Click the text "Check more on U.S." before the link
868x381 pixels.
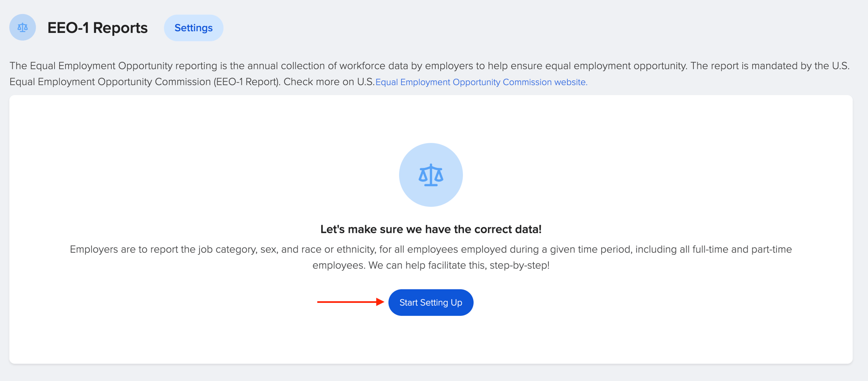tap(329, 82)
